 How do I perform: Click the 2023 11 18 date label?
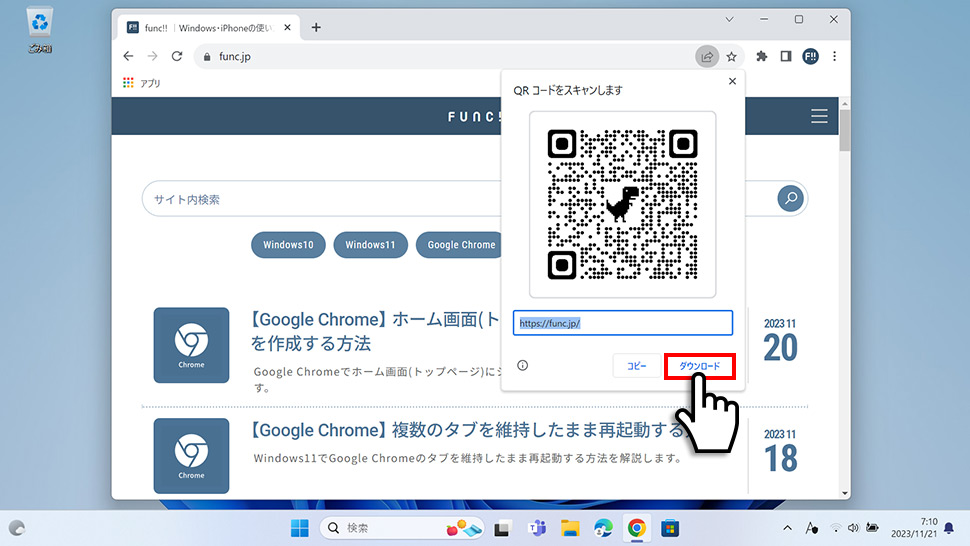click(780, 451)
